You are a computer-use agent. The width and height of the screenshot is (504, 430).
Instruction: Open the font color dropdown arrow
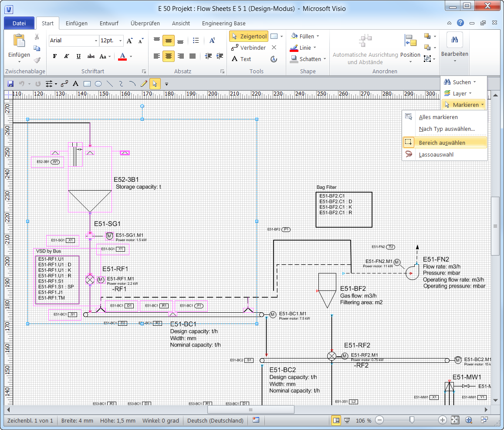pos(131,56)
